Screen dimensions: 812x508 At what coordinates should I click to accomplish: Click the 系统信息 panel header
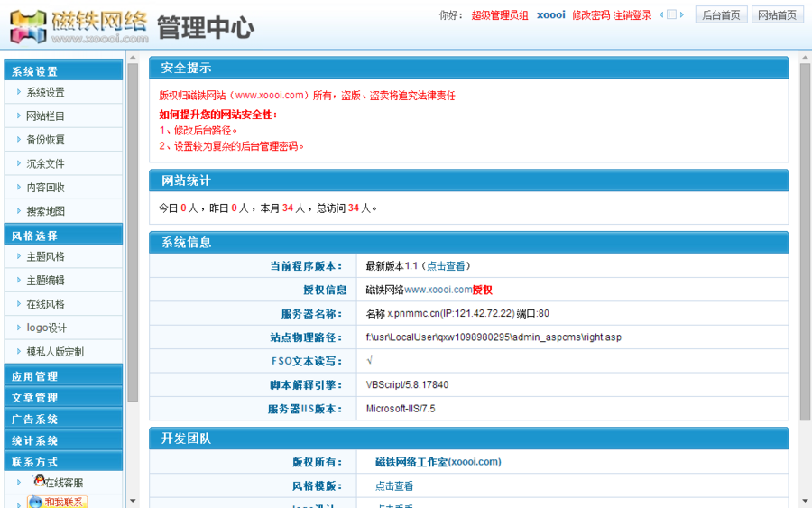468,243
